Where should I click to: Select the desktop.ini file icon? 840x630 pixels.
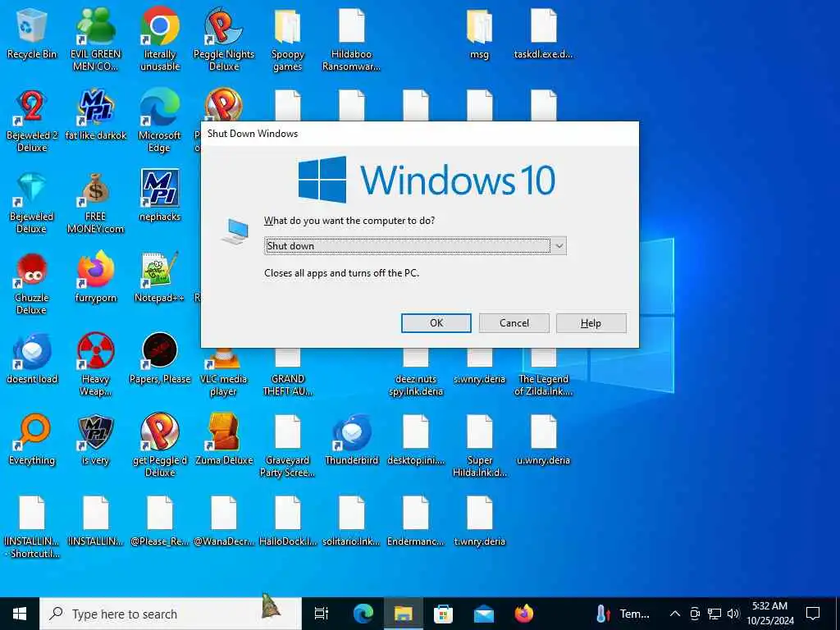coord(416,440)
